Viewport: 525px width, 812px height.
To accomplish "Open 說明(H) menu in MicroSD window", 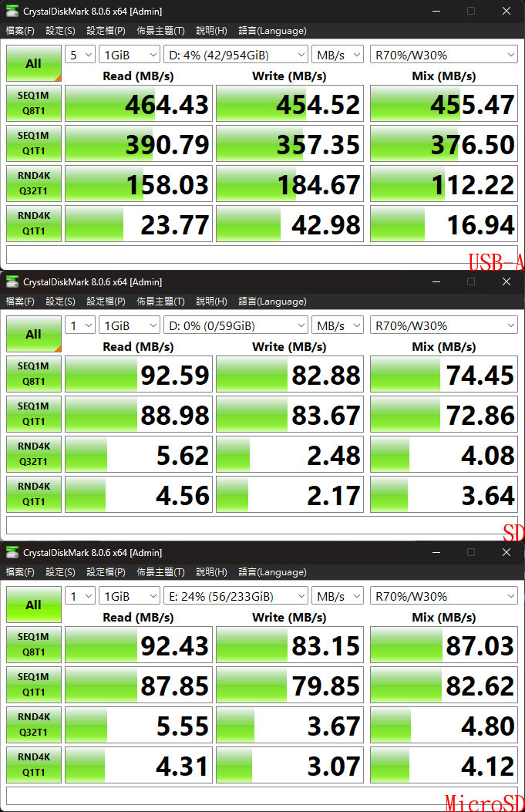I will pyautogui.click(x=212, y=572).
